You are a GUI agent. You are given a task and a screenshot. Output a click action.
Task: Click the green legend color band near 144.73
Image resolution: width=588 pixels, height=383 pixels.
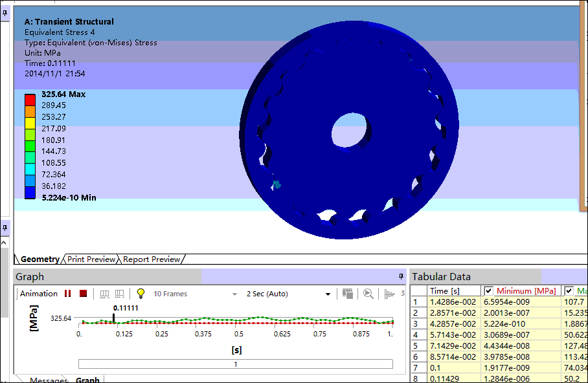point(30,146)
